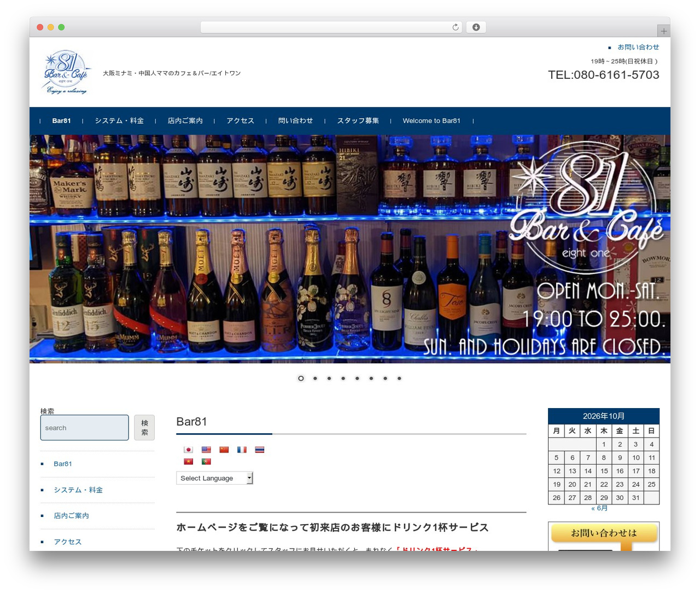The width and height of the screenshot is (700, 593).
Task: Open システム・料金 in the left sidebar
Action: click(78, 490)
